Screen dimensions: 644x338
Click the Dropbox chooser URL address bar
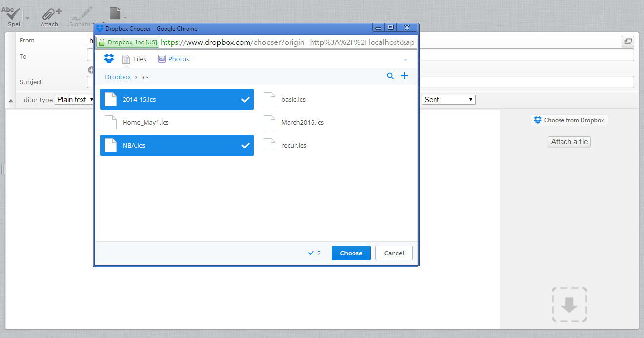288,42
